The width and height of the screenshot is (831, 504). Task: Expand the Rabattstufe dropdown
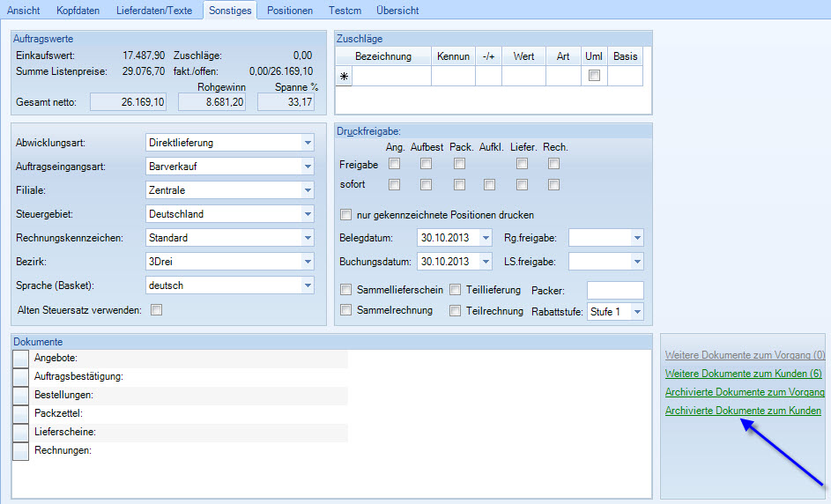[637, 312]
